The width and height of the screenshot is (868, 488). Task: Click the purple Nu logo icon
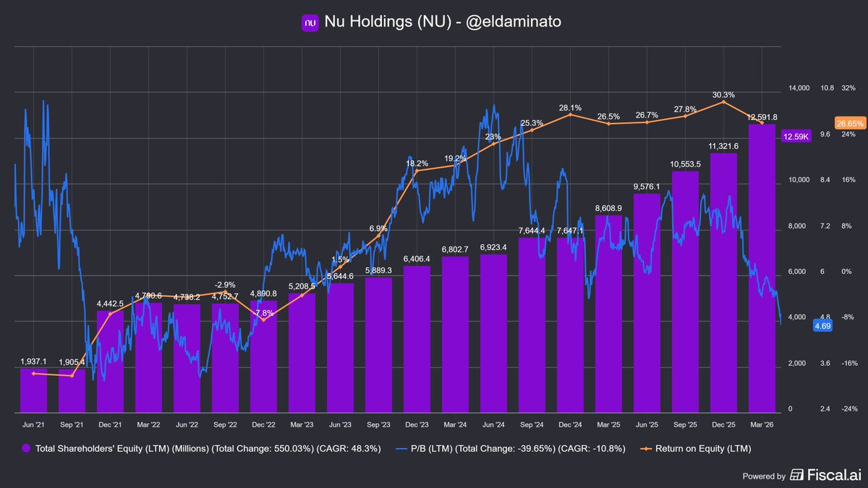[310, 22]
